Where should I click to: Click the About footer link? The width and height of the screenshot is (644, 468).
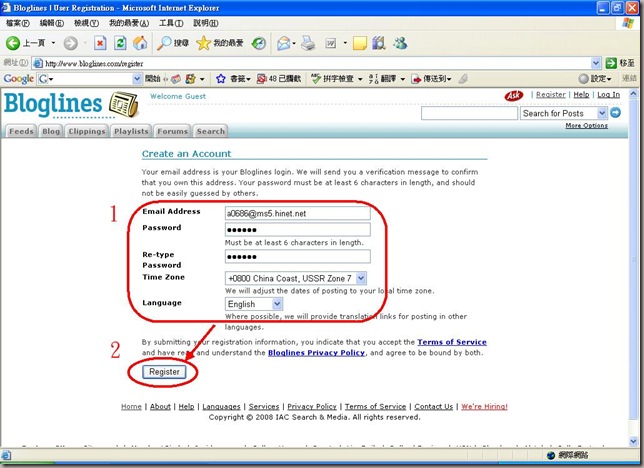(160, 406)
